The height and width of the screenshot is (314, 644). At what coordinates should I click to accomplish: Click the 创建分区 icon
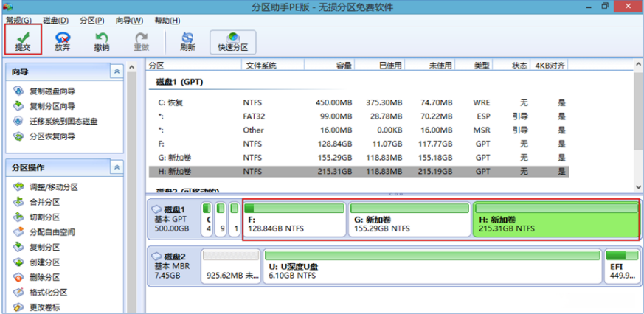tap(19, 262)
